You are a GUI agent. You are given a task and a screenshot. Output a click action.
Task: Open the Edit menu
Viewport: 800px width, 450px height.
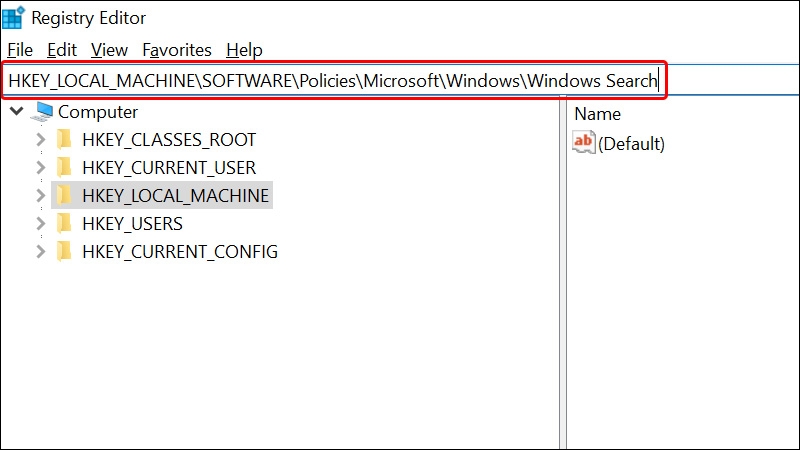pos(62,50)
